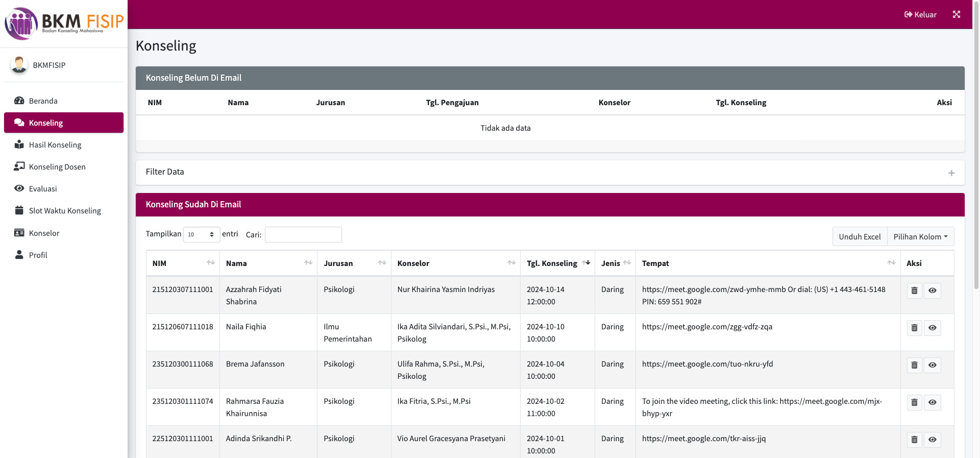
Task: Sort table by Jenis column arrows
Action: coord(627,263)
